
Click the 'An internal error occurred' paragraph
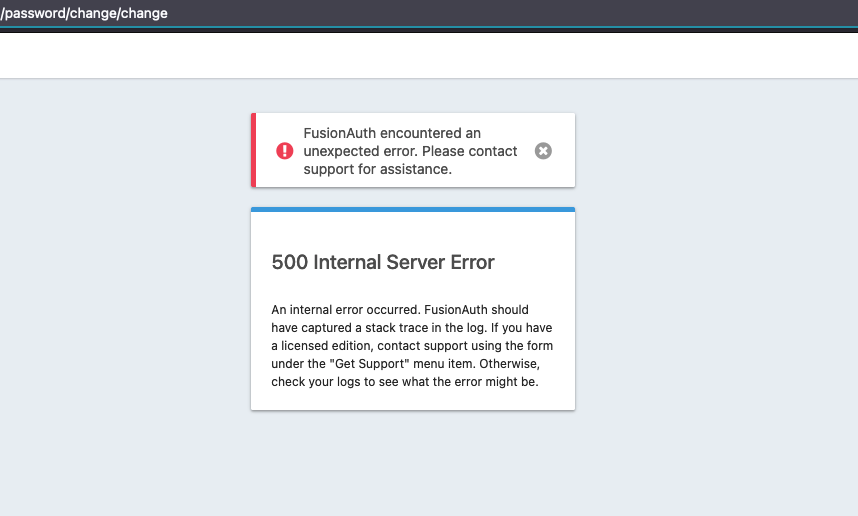412,346
